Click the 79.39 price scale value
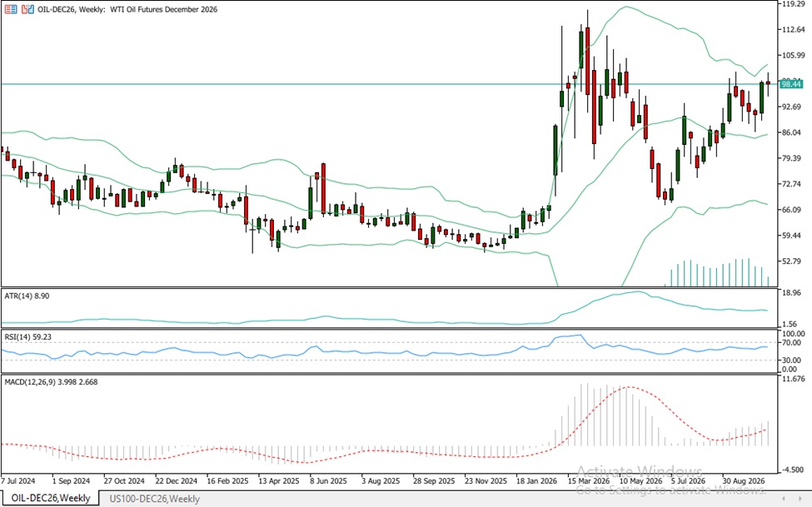The height and width of the screenshot is (507, 812). click(x=794, y=158)
